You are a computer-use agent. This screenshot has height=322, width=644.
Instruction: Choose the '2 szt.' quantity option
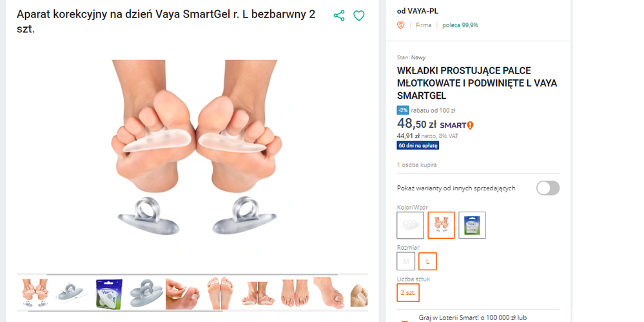pos(407,292)
